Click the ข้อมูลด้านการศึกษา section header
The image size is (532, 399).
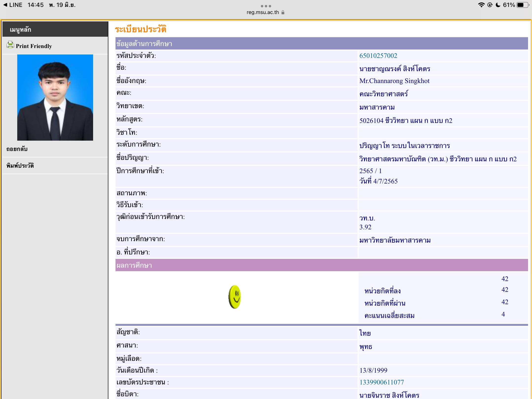322,44
